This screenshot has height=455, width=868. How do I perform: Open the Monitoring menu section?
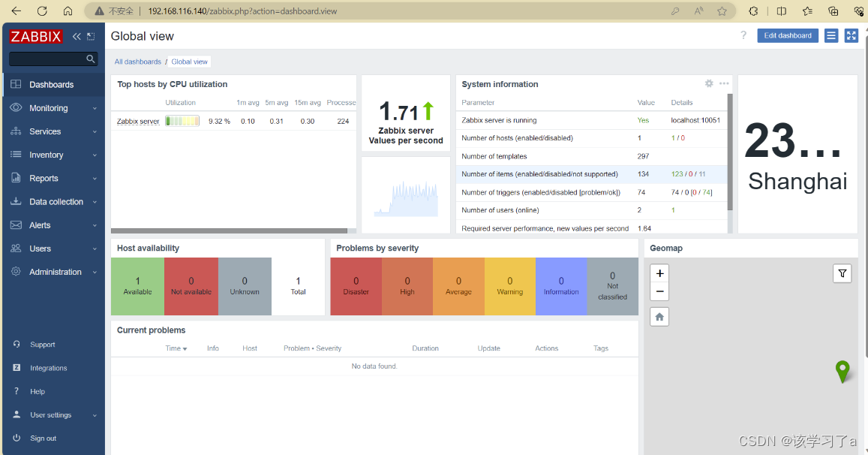(54, 108)
